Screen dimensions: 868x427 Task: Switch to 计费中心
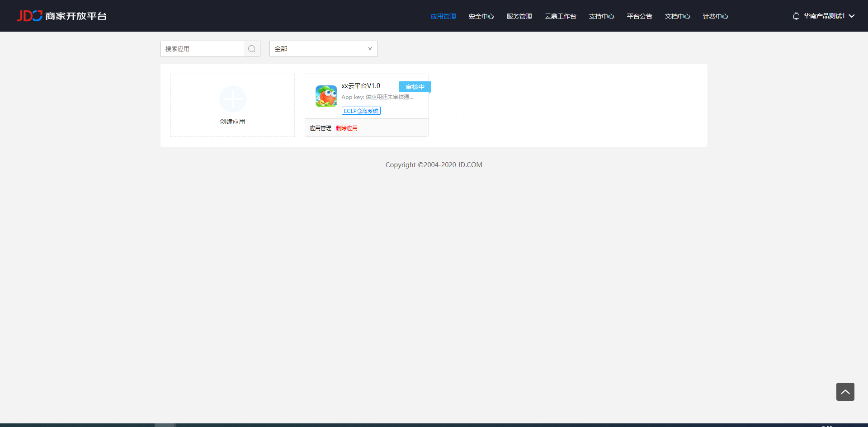(x=715, y=16)
